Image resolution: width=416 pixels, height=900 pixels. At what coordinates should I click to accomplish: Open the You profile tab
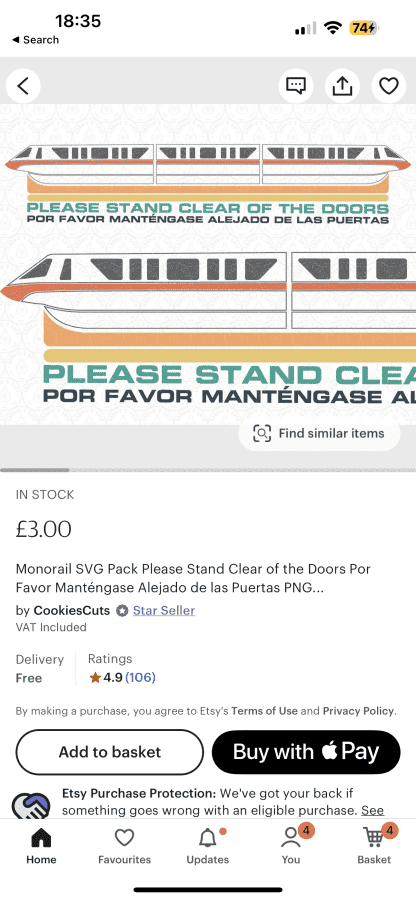coord(291,845)
